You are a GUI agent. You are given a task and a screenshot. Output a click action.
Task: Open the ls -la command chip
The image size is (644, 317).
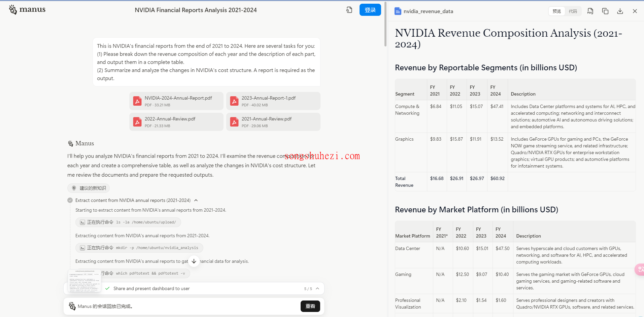(128, 222)
